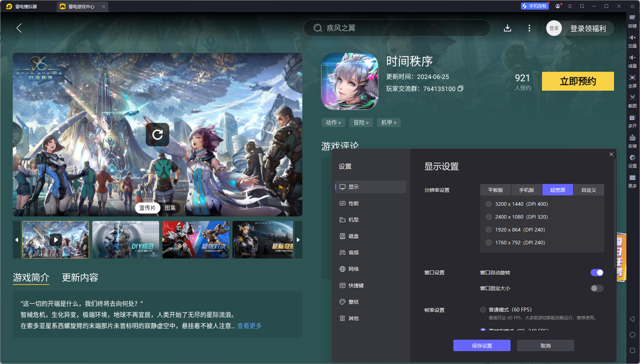Decrease volume with 减量 sidebar icon

[x=632, y=61]
